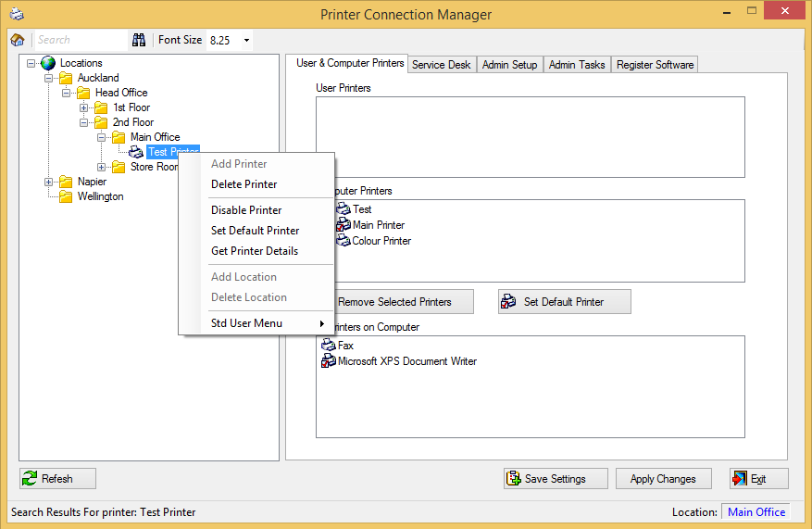
Task: Click the binoculars search icon
Action: [x=139, y=40]
